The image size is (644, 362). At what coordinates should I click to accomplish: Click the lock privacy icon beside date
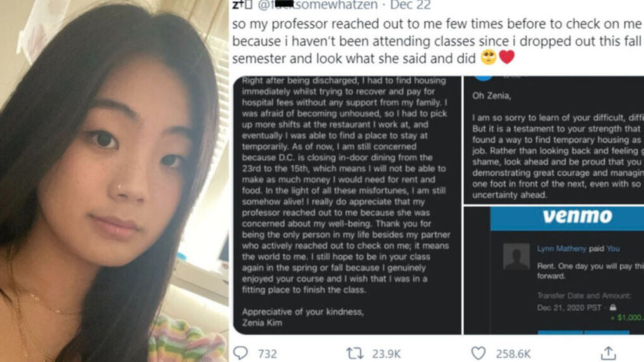(x=613, y=307)
